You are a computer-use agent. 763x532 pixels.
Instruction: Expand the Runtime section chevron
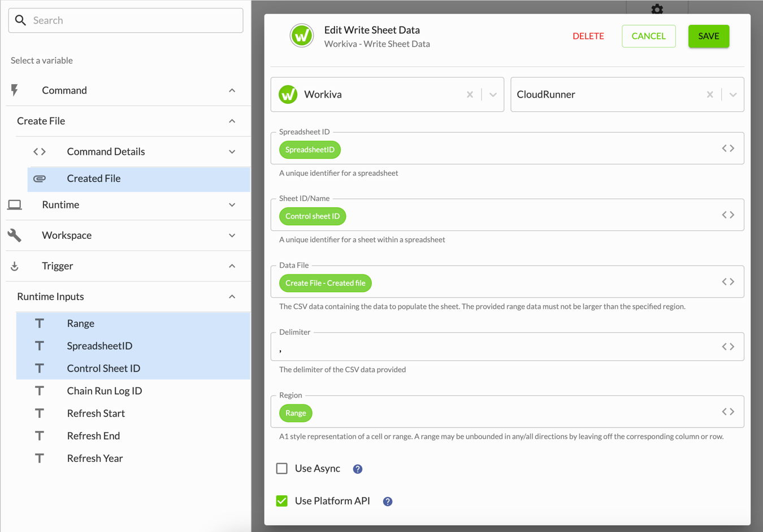(x=232, y=204)
